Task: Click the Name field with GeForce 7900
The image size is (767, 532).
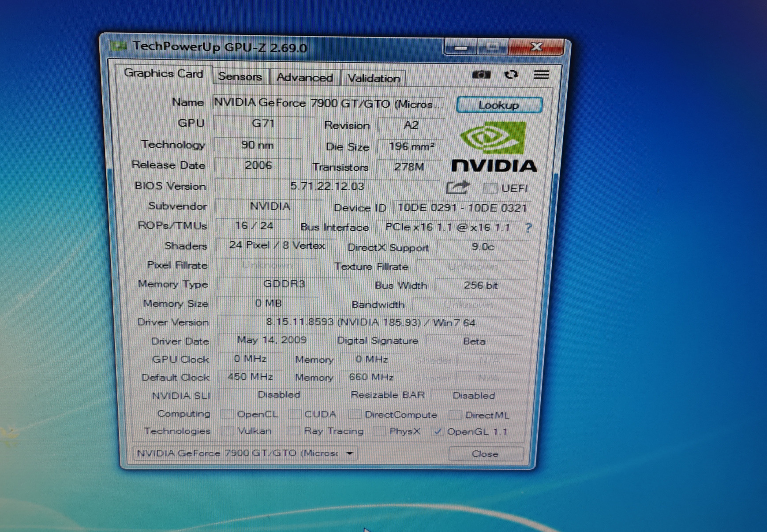Action: [329, 104]
